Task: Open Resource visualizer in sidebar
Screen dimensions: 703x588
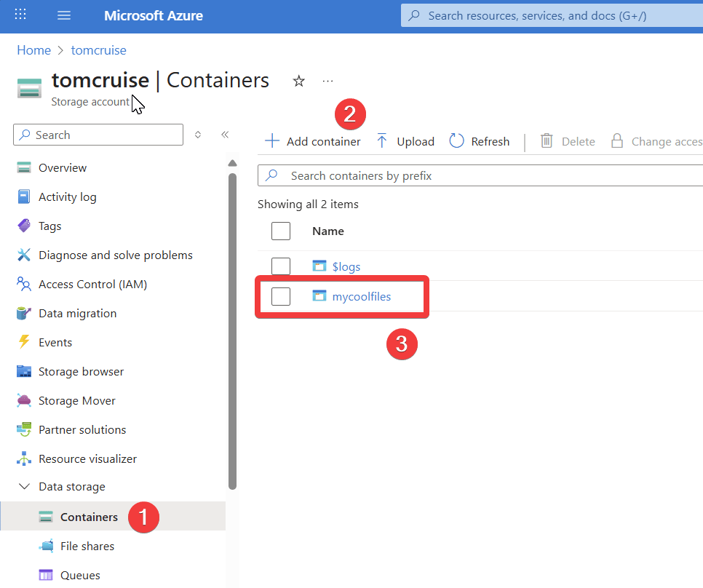Action: point(87,459)
